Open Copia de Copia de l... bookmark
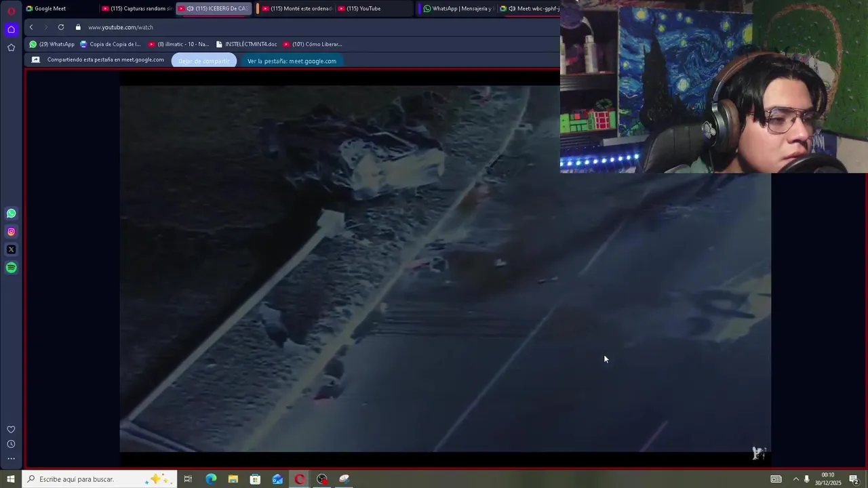 point(111,44)
